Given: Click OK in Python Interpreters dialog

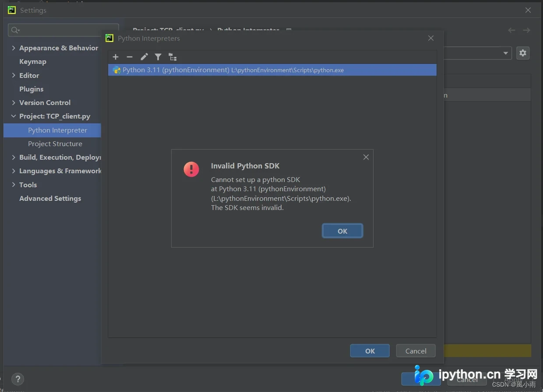Looking at the screenshot, I should [x=370, y=351].
